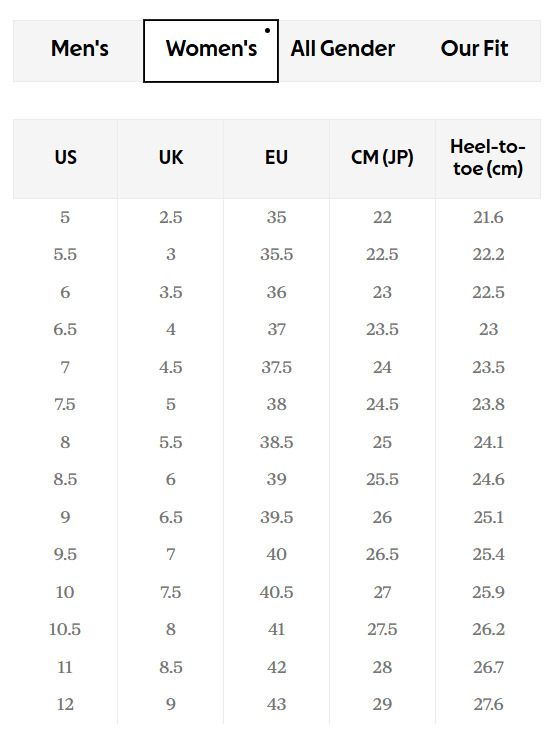Click the Heel-to-toe (cm) column header
The height and width of the screenshot is (746, 555).
point(488,159)
